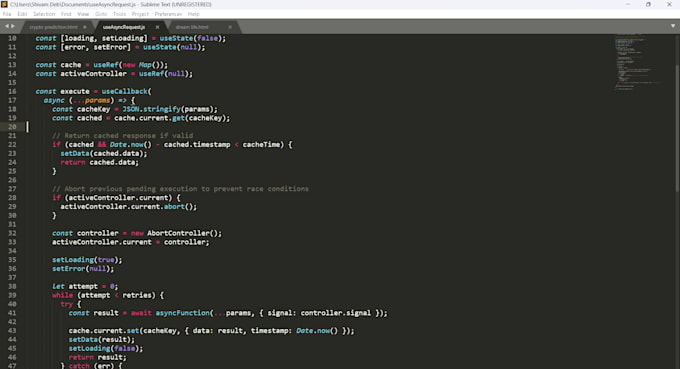
Task: Click 'cacheTime' on line 22
Action: pyautogui.click(x=261, y=144)
